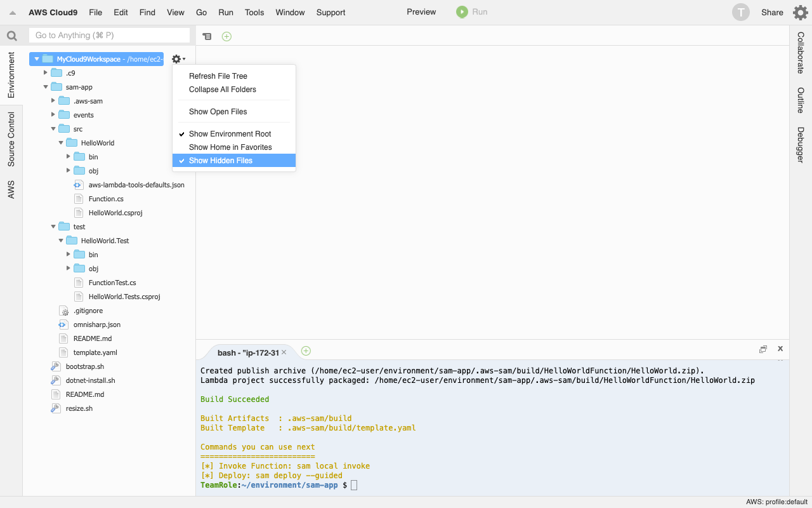This screenshot has height=508, width=812.
Task: Open the Collaborate right panel
Action: 801,53
